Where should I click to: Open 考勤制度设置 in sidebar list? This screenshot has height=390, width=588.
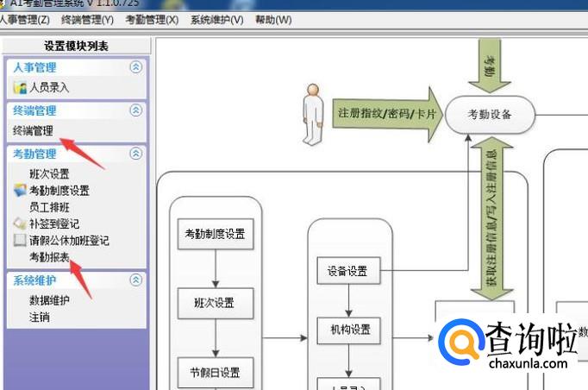click(59, 191)
